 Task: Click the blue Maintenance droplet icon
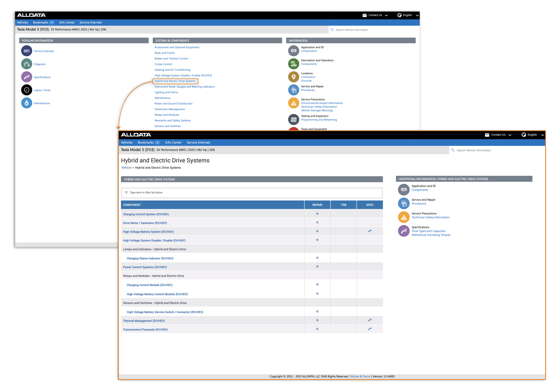27,103
